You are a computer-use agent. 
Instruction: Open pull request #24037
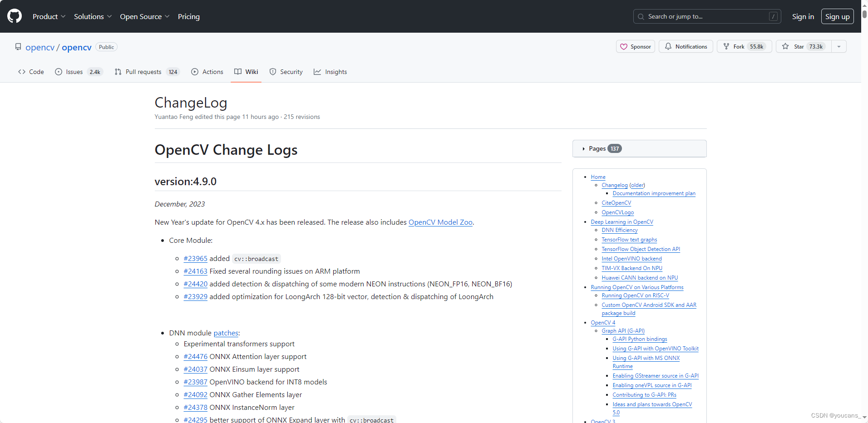[x=196, y=369]
